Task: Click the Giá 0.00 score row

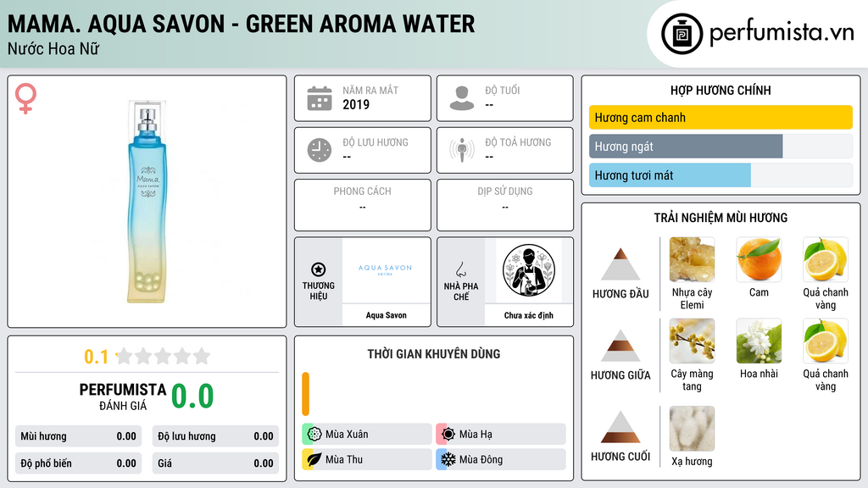Action: coord(215,463)
